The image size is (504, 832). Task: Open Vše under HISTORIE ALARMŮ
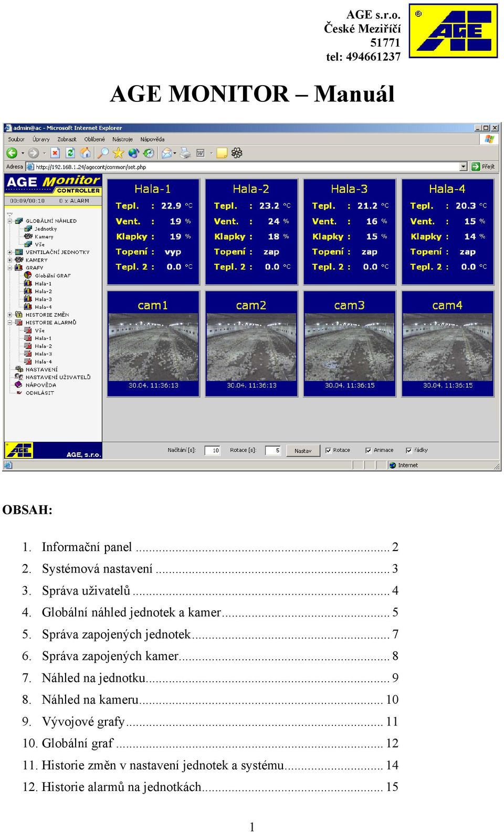[x=35, y=331]
